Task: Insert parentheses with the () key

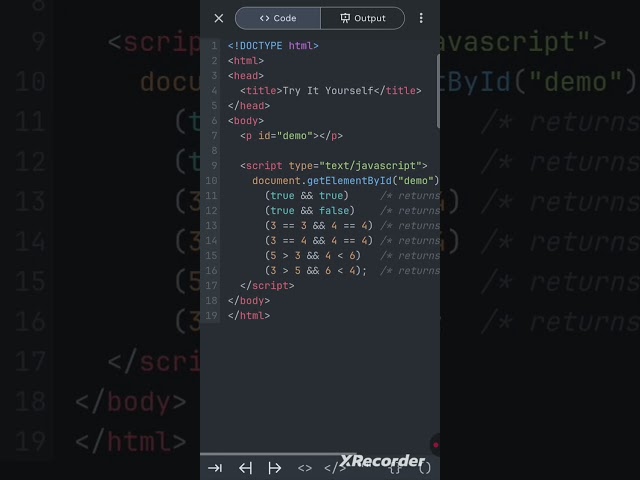Action: 424,468
